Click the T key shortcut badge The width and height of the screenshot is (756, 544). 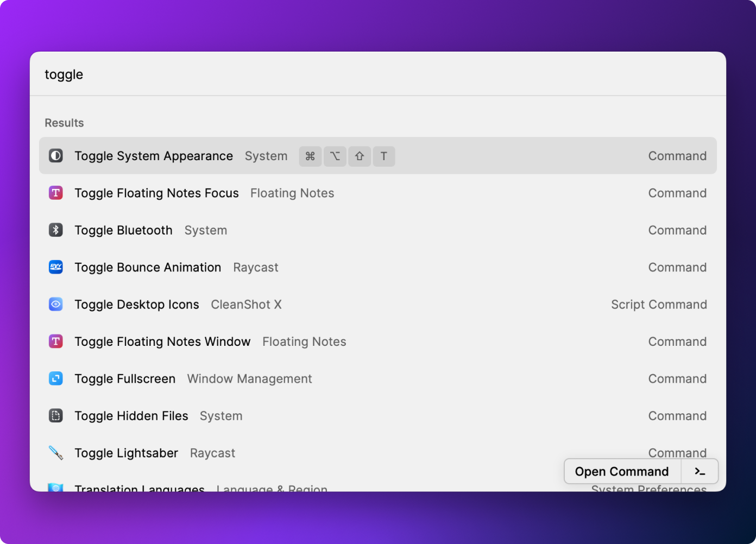[384, 156]
